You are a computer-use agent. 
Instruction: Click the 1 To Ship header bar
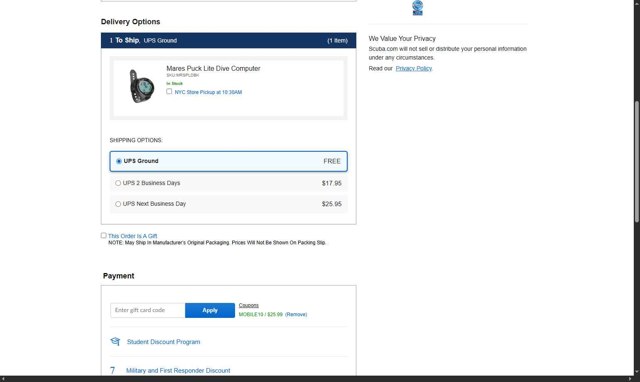[x=229, y=40]
